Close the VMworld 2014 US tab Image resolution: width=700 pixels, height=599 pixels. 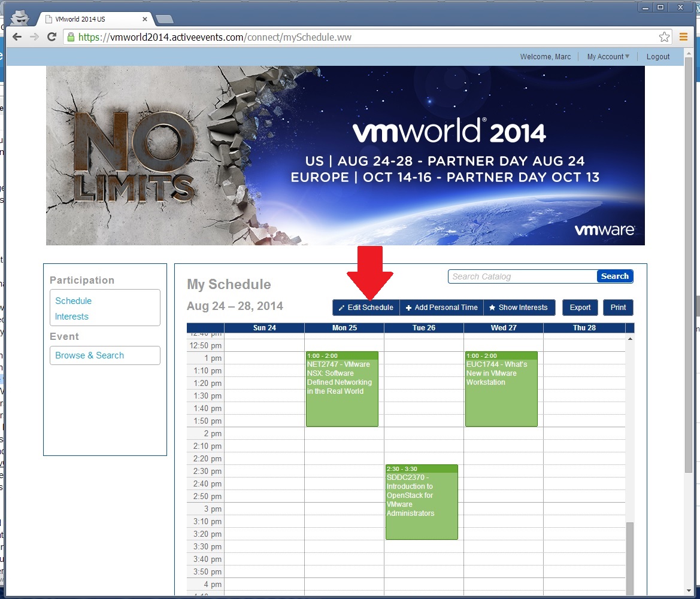144,19
